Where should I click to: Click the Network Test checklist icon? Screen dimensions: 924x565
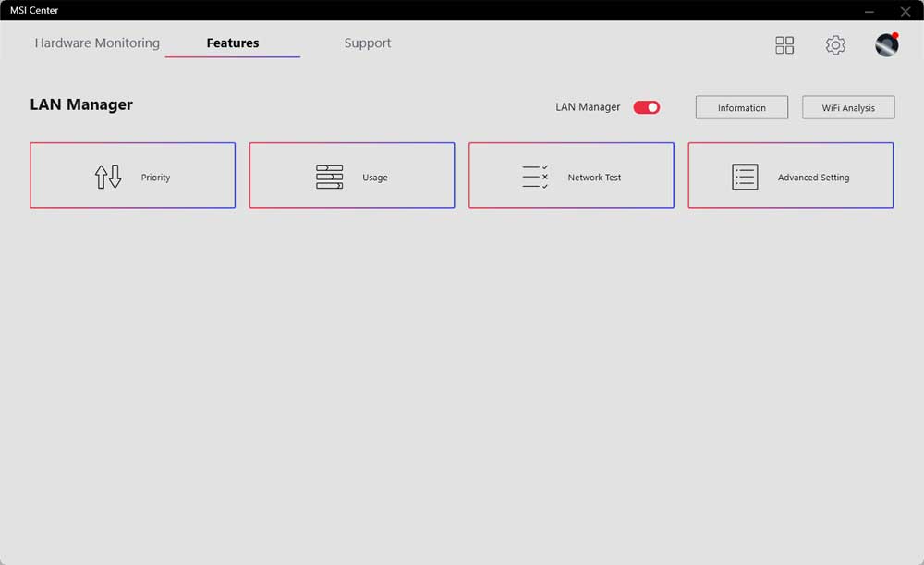click(535, 177)
